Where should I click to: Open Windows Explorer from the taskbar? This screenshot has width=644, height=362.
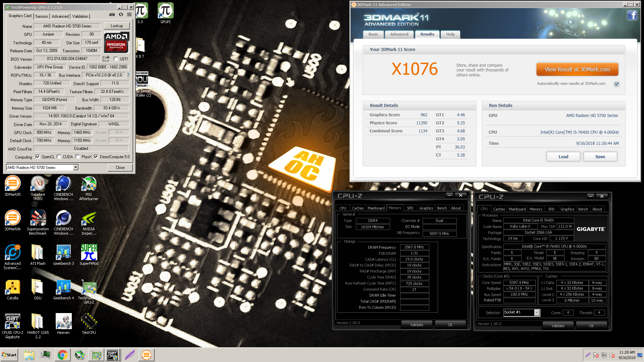(29, 355)
